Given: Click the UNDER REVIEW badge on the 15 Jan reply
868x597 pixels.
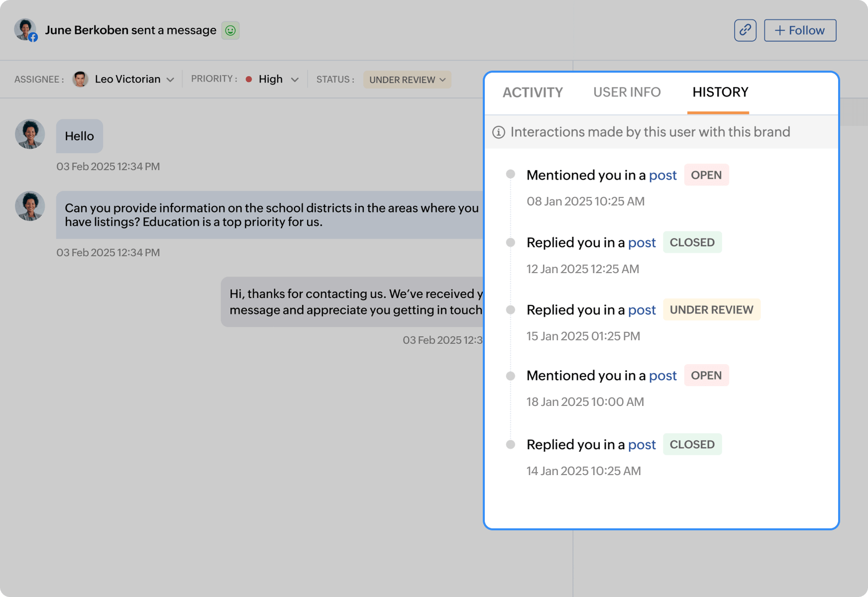Looking at the screenshot, I should [x=712, y=309].
